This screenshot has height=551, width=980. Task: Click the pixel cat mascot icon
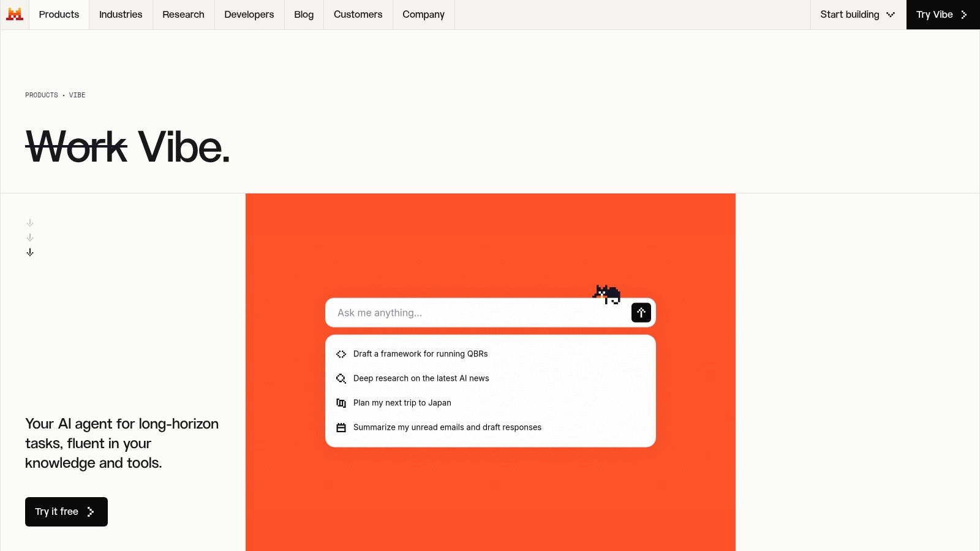(607, 294)
